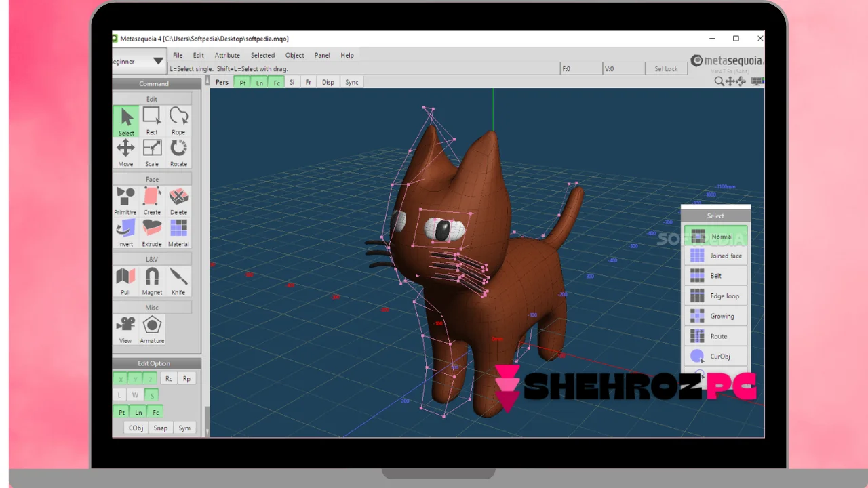Screen dimensions: 868x488
Task: Click the Sync button
Action: coord(352,82)
